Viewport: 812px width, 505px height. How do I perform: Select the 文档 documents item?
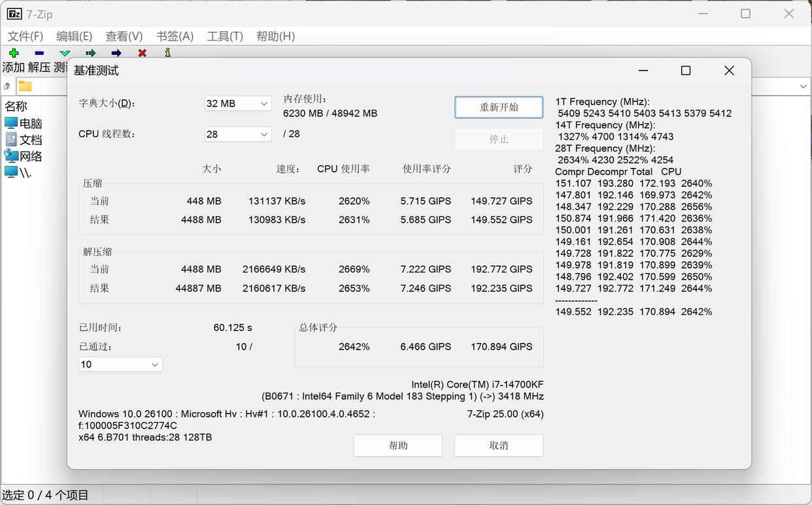pos(24,140)
